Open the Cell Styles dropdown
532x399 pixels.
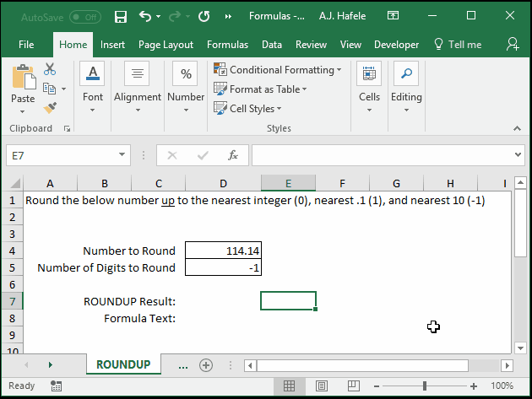click(x=247, y=109)
